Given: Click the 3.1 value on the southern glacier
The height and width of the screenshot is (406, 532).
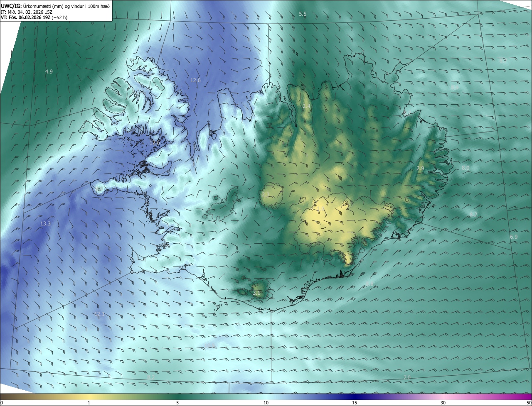Looking at the screenshot, I should coord(256,293).
